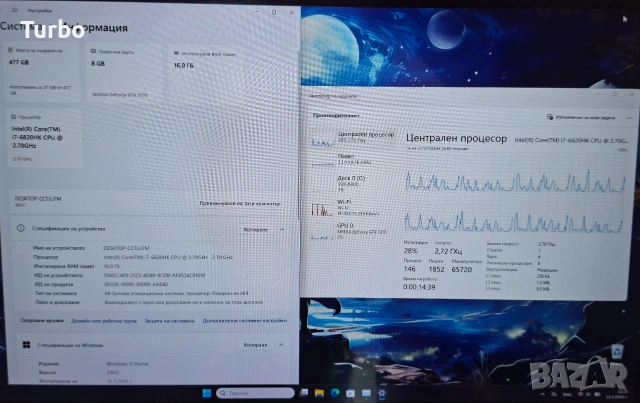Open the 8 GB graphics card tile
640x403 pixels.
pos(124,72)
